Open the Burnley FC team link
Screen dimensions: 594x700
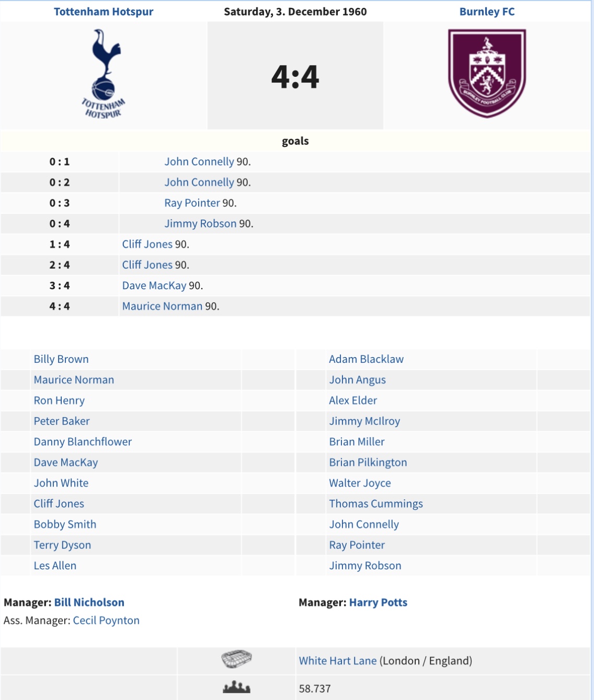487,12
